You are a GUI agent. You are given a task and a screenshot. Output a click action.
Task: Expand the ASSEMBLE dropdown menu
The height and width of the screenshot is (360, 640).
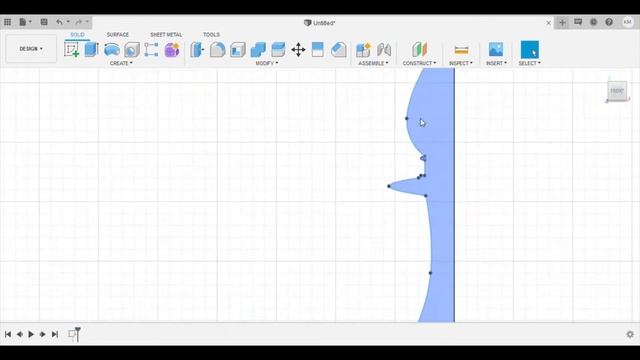click(x=373, y=63)
